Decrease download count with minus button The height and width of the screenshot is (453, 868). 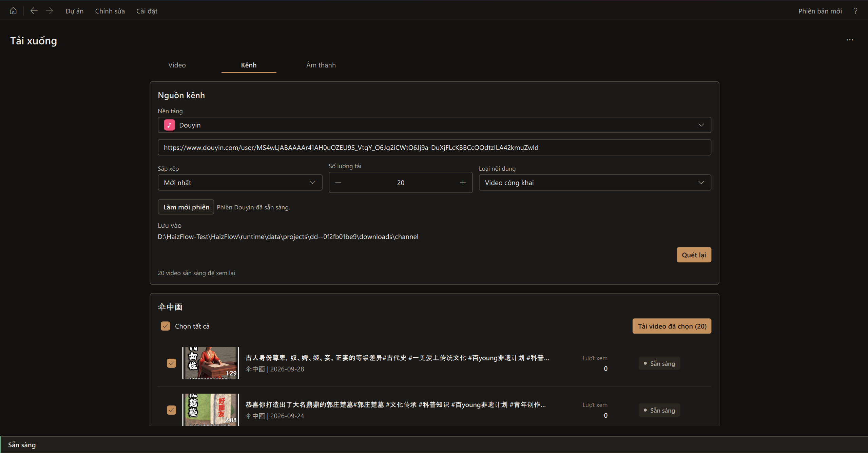click(x=338, y=183)
